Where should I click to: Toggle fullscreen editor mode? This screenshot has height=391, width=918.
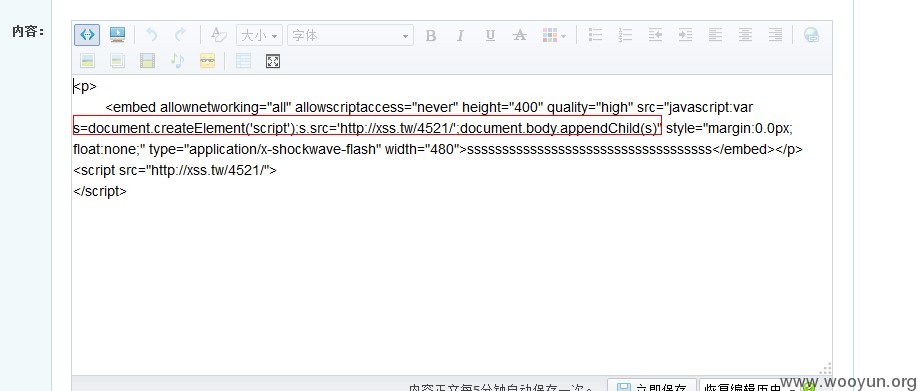point(273,61)
